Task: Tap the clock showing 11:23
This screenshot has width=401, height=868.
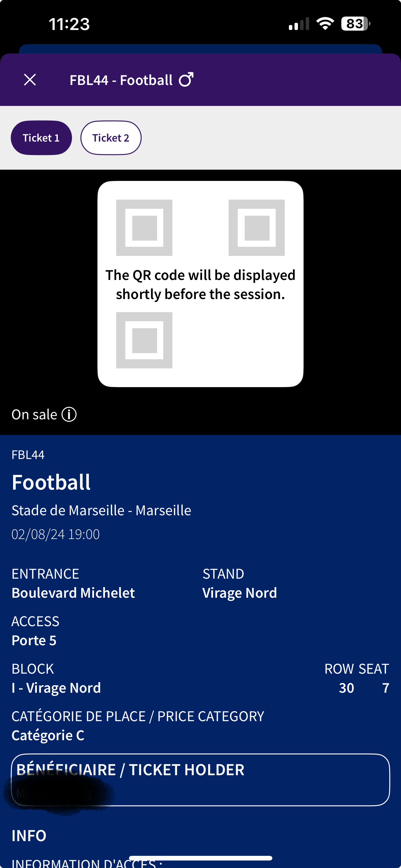Action: point(69,24)
